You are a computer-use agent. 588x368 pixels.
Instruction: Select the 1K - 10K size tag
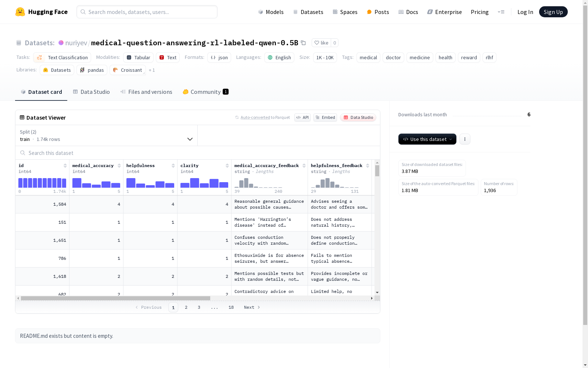click(325, 57)
